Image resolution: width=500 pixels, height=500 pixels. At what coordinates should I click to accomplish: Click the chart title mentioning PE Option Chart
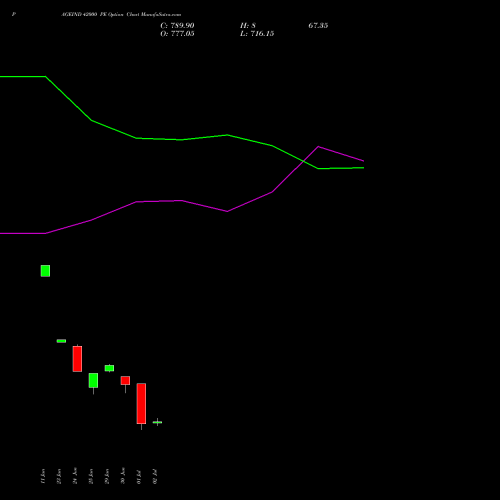click(121, 14)
